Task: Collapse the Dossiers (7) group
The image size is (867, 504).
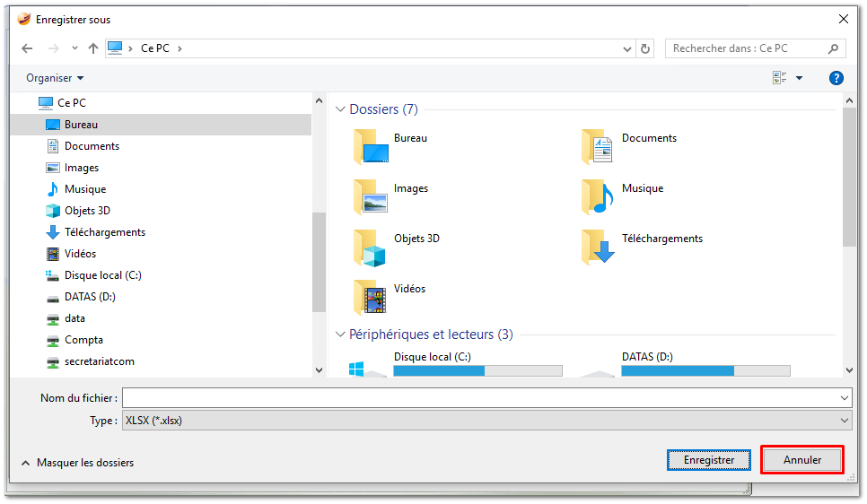Action: (x=340, y=109)
